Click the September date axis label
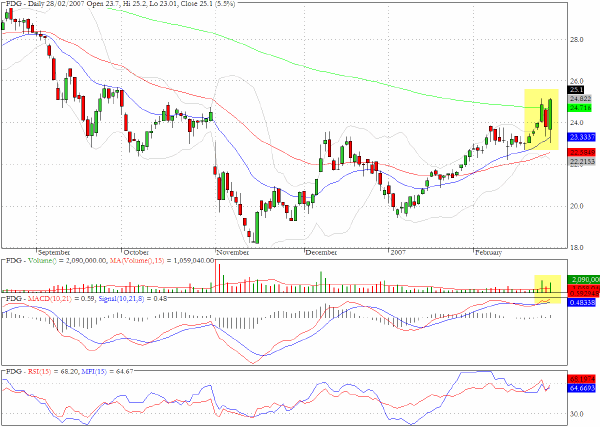 pos(54,253)
